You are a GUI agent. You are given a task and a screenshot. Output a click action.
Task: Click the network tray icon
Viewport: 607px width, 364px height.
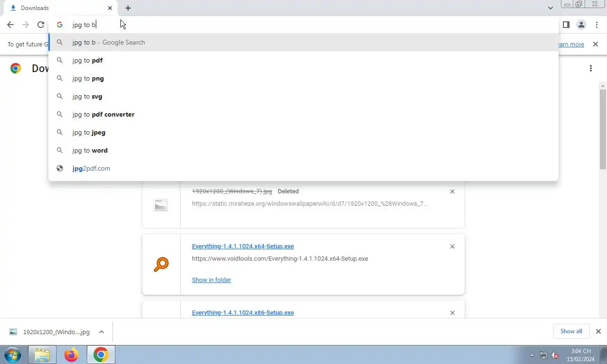pyautogui.click(x=543, y=355)
